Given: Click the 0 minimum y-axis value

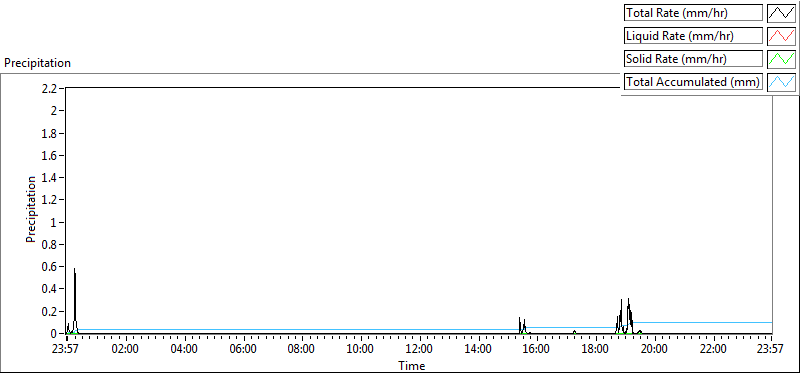Looking at the screenshot, I should click(55, 334).
